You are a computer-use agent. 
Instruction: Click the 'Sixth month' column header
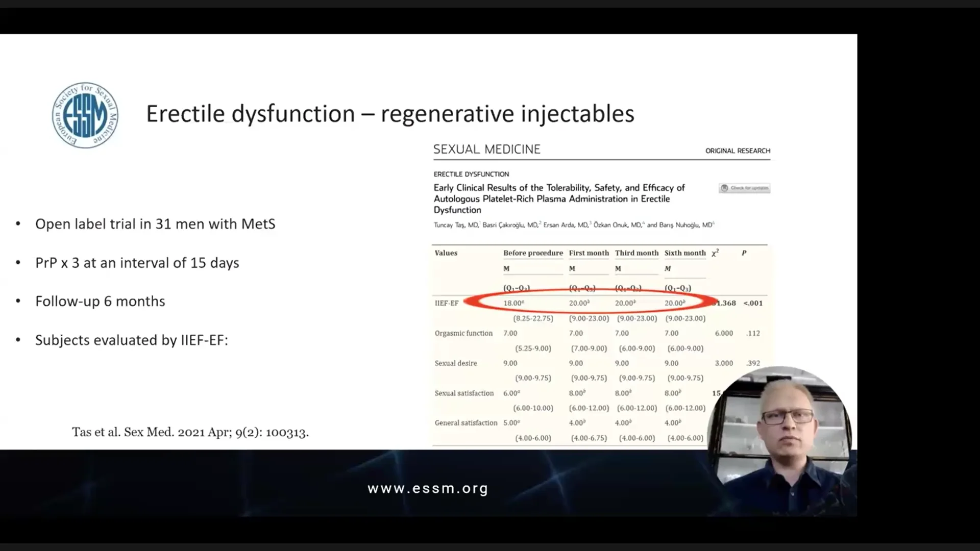685,253
